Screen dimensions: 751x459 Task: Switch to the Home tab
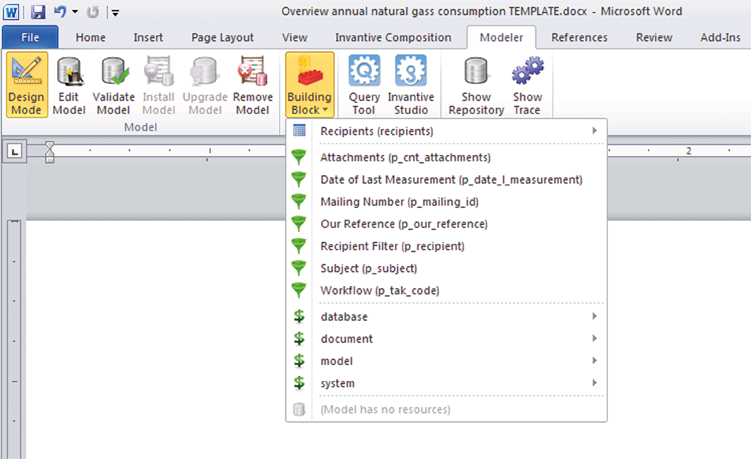click(x=91, y=37)
